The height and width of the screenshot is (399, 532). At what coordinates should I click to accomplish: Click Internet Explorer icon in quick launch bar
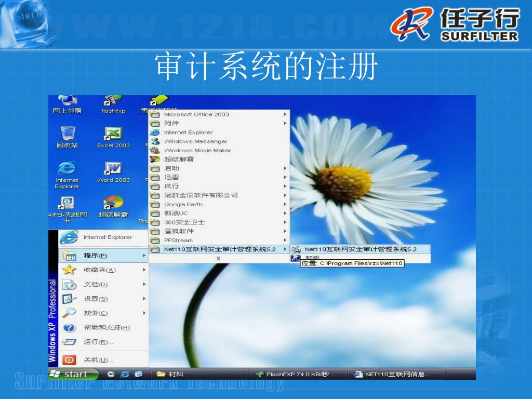tap(125, 374)
